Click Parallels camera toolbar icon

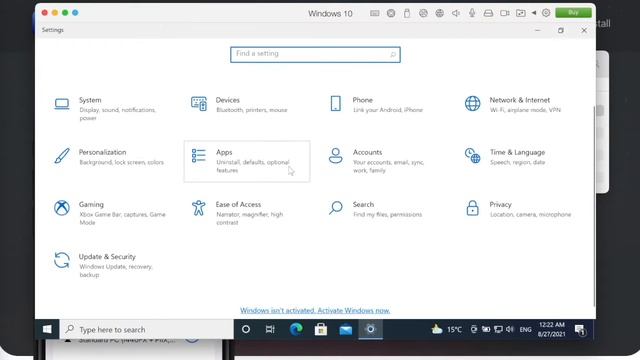505,13
